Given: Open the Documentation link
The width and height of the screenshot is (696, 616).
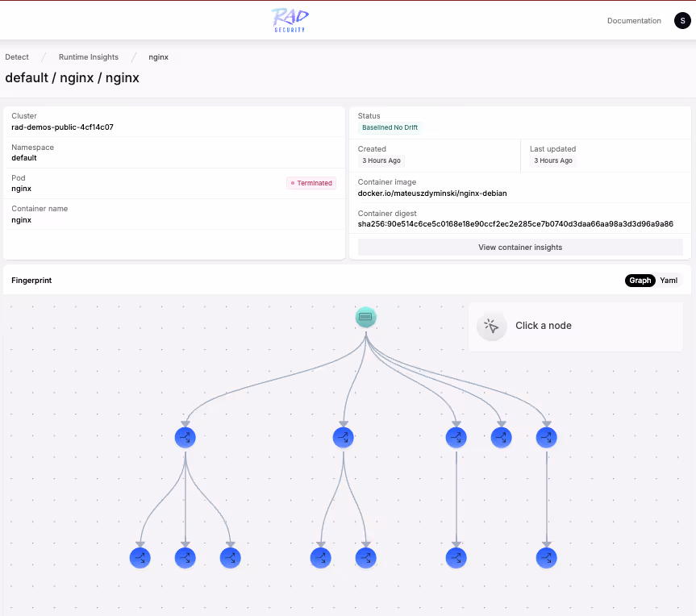Looking at the screenshot, I should coord(634,21).
